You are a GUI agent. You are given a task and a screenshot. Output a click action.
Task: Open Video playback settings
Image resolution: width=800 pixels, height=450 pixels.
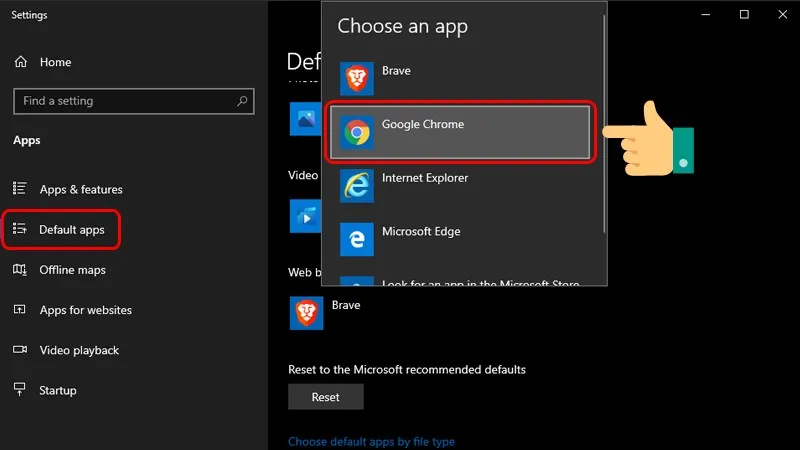(x=79, y=350)
